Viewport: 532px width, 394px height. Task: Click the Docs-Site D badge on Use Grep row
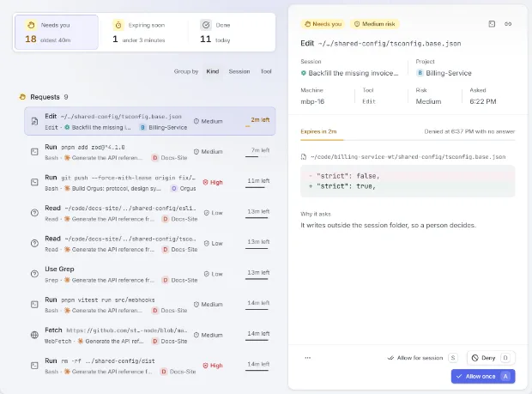[x=166, y=280]
